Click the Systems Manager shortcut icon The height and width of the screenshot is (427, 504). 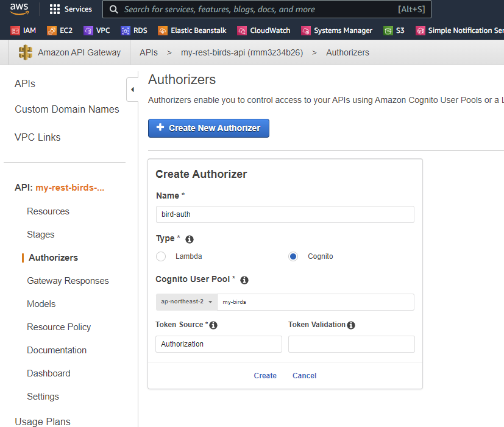click(x=306, y=31)
